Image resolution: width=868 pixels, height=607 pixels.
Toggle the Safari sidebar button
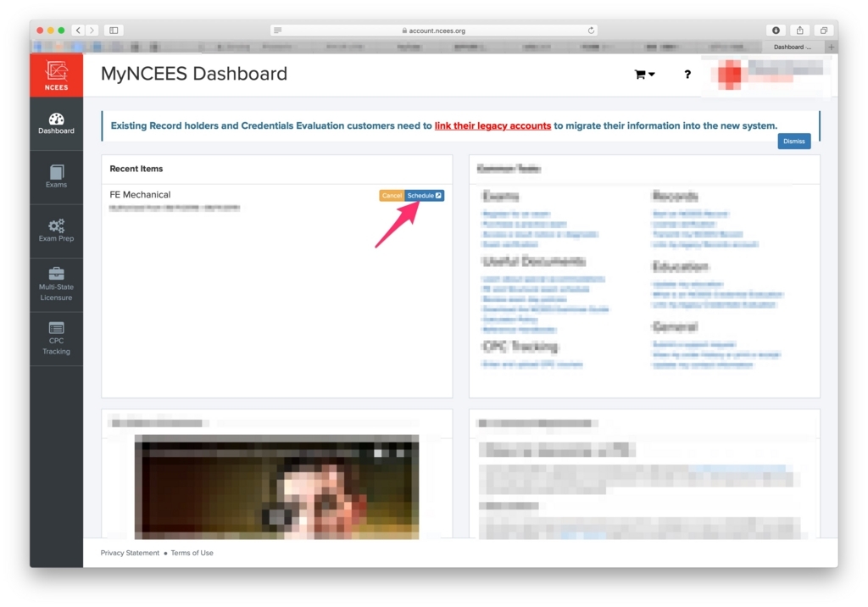[114, 31]
